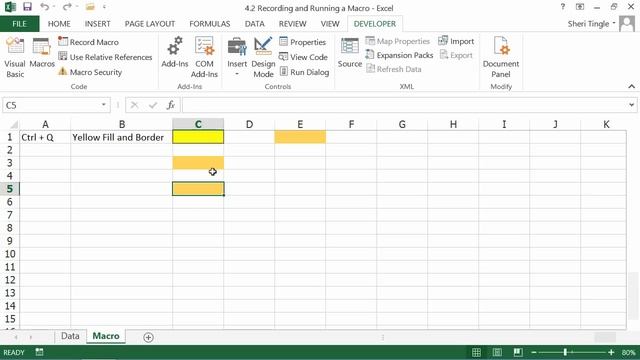Click zoom out minus button
Screen dimensions: 640x360
534,352
